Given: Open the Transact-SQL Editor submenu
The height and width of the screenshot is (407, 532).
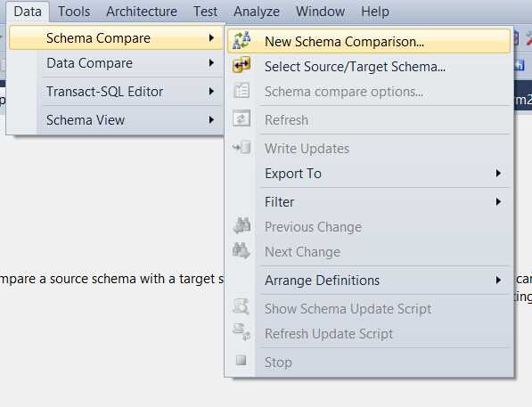Looking at the screenshot, I should click(x=116, y=92).
